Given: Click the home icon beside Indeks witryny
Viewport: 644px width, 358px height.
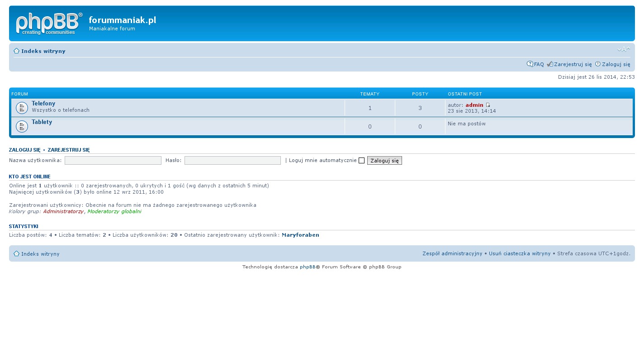Looking at the screenshot, I should click(x=16, y=51).
